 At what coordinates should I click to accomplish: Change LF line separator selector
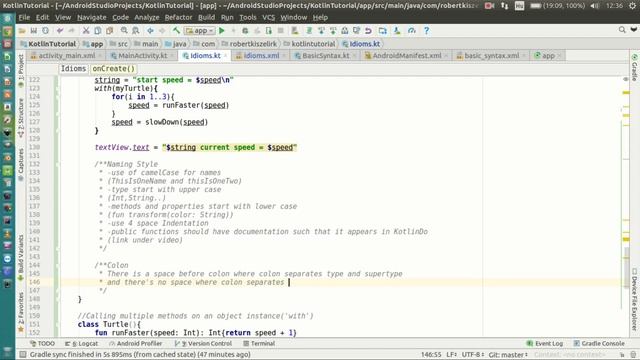[x=451, y=354]
